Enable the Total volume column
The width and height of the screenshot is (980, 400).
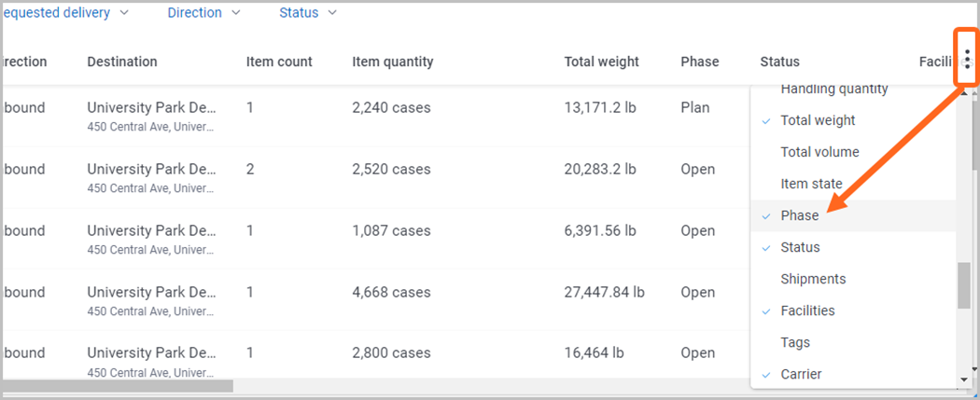[x=853, y=152]
